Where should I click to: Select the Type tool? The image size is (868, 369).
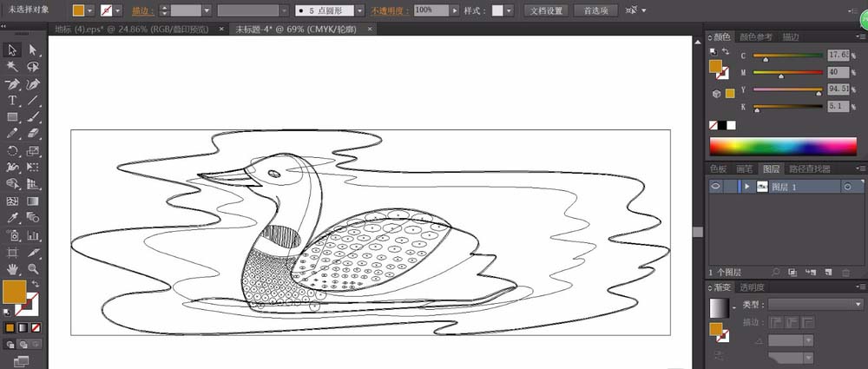click(x=12, y=101)
